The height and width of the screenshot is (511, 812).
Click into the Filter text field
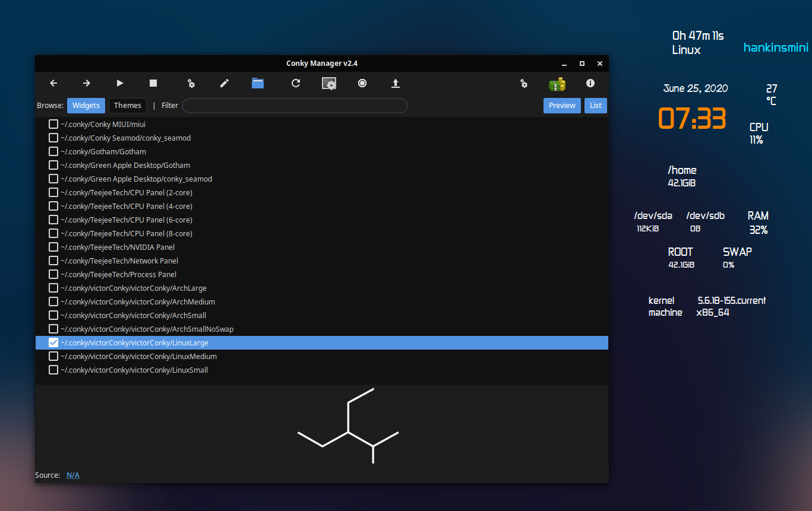295,106
